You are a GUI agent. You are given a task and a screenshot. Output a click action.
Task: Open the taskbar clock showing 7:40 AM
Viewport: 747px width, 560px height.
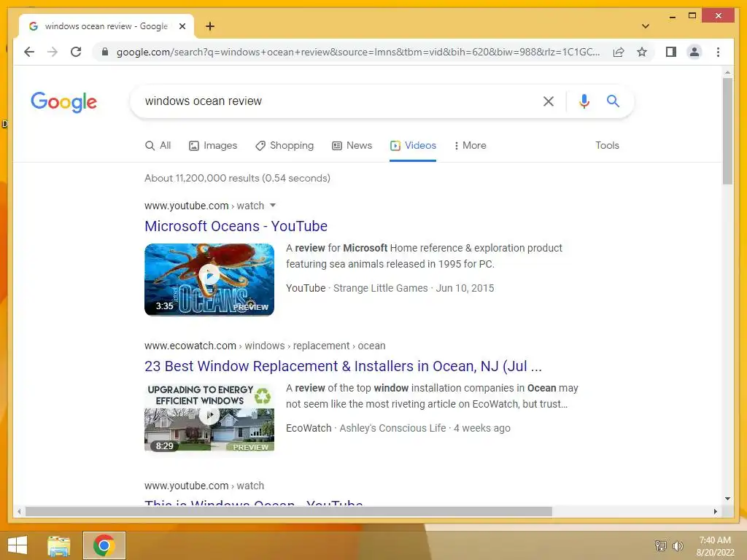pos(715,546)
